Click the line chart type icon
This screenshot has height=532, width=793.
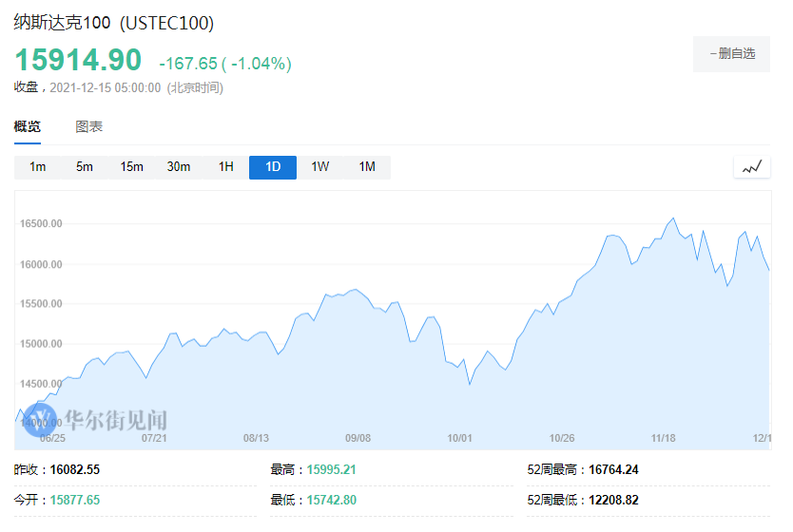click(x=752, y=167)
